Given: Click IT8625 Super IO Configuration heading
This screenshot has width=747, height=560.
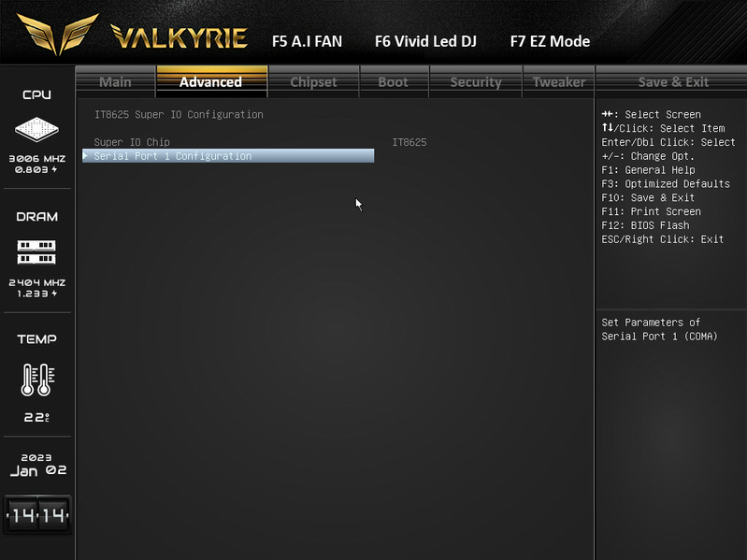Looking at the screenshot, I should 179,115.
